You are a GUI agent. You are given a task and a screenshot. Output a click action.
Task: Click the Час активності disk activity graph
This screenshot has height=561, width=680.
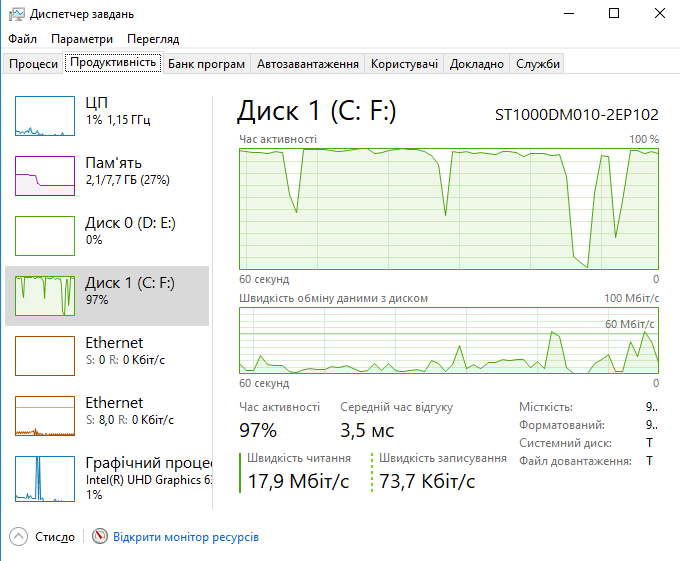[449, 209]
